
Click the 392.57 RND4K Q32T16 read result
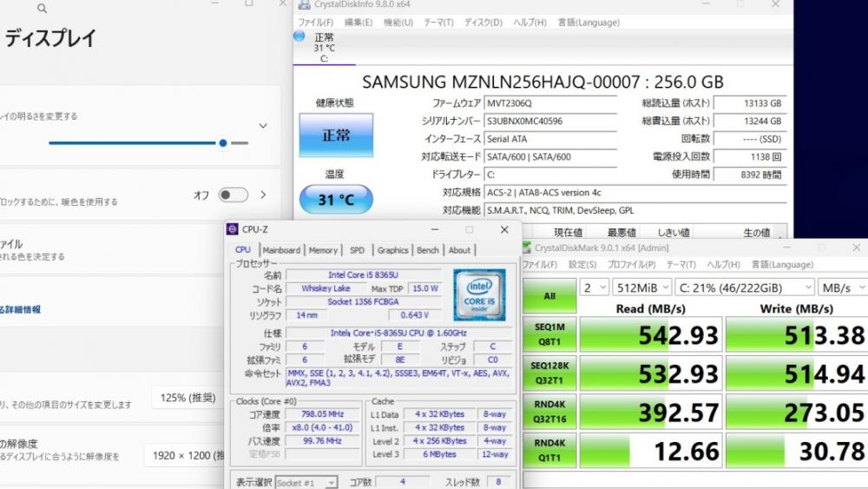click(x=651, y=412)
